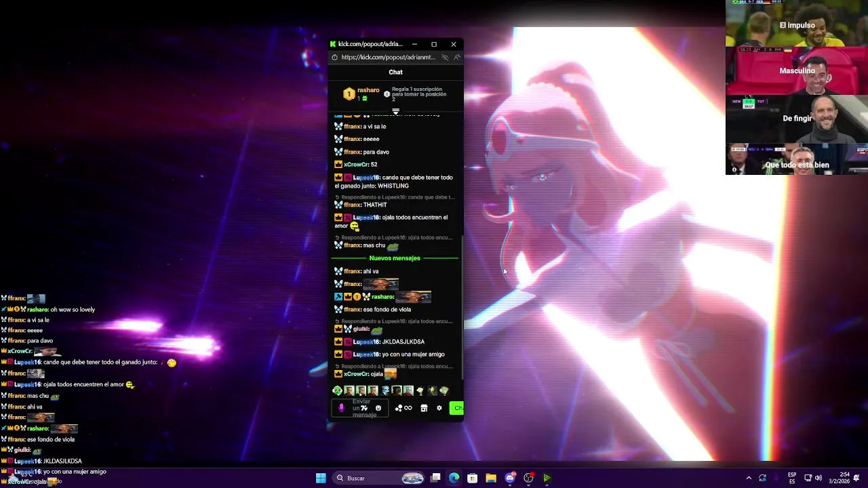Open the volume control in system tray

pos(818,478)
